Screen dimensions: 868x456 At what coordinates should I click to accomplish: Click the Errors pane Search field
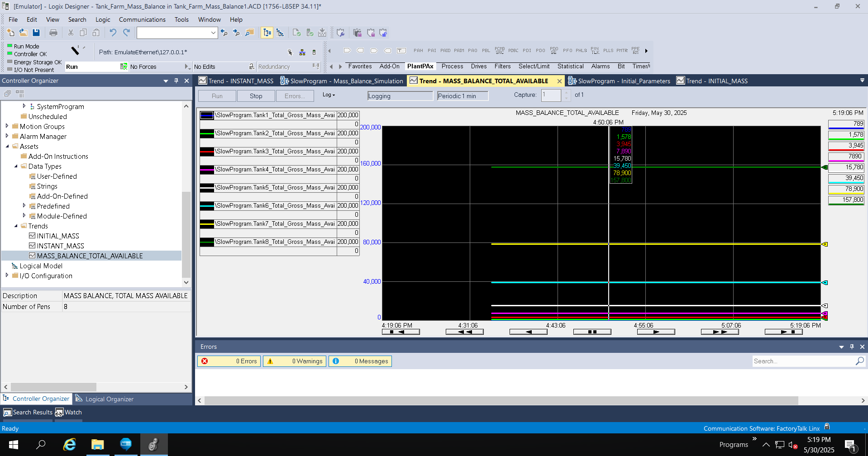point(803,361)
